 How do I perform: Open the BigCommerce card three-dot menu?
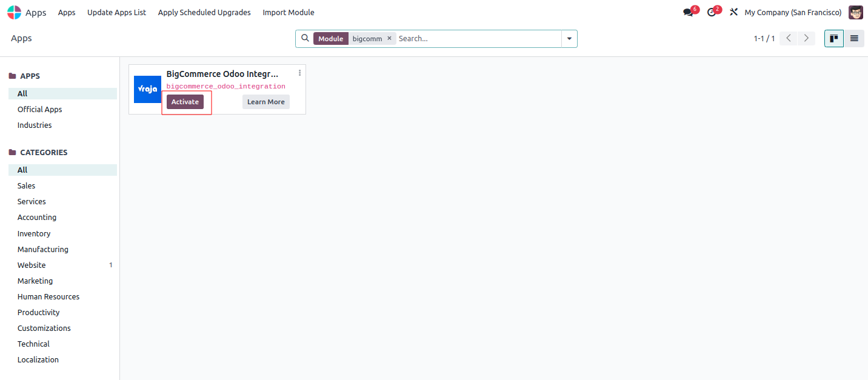tap(299, 73)
